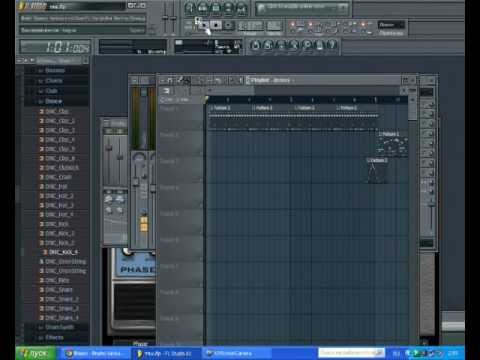Start playback with the Play button

[x=204, y=25]
